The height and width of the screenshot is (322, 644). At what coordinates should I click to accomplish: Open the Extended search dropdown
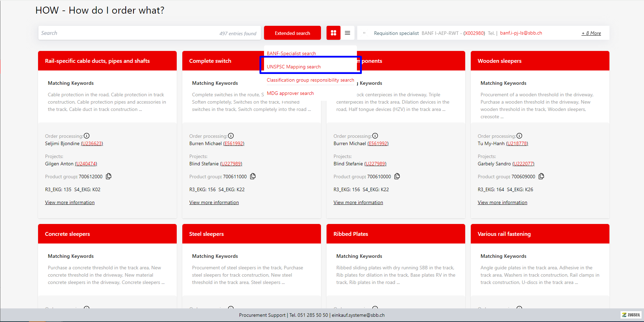point(292,33)
